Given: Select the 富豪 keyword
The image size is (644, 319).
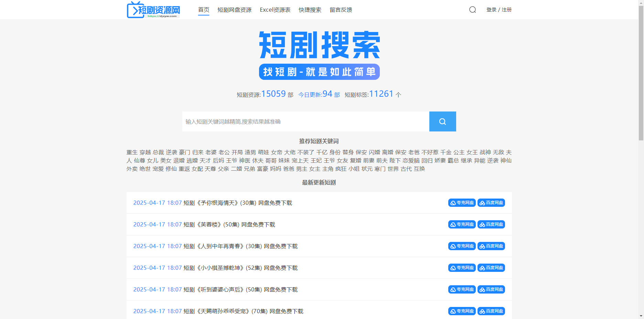Looking at the screenshot, I should 262,169.
